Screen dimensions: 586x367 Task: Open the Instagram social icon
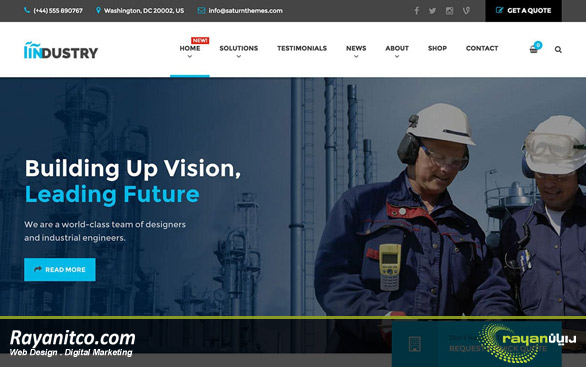click(450, 11)
